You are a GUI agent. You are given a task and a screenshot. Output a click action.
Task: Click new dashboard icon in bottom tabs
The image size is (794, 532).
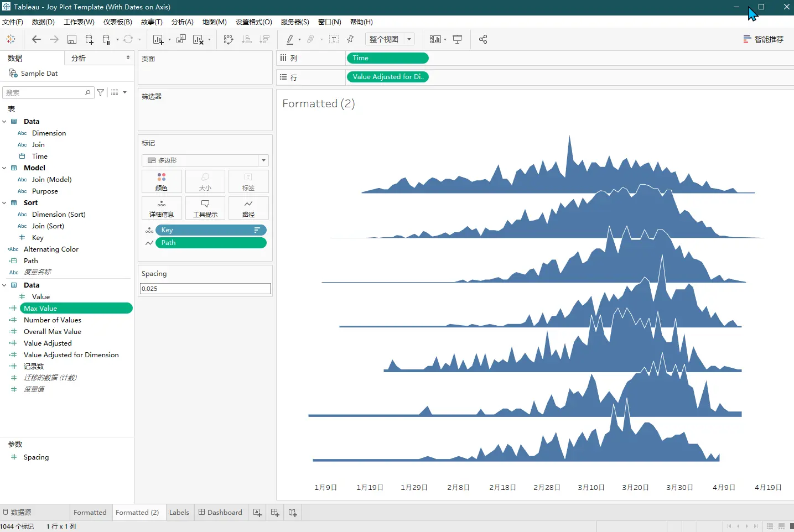pos(275,513)
